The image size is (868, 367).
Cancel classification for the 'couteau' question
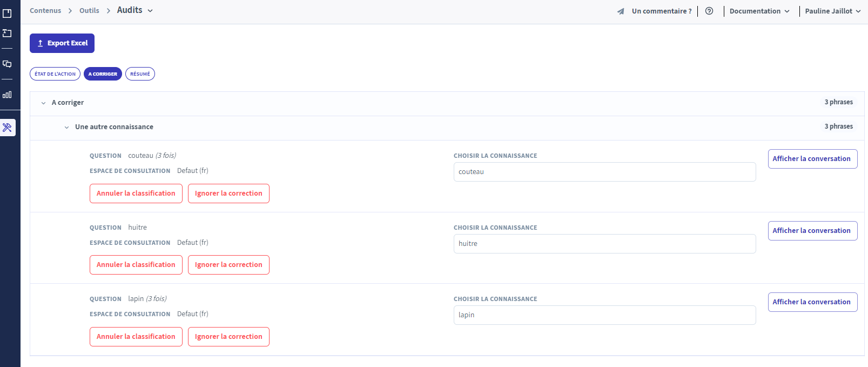click(x=136, y=193)
